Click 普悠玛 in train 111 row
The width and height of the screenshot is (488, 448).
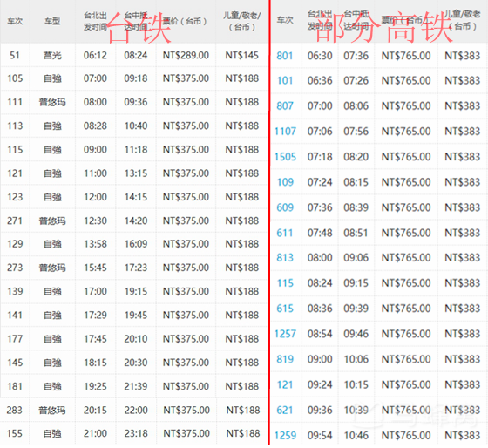tap(52, 102)
